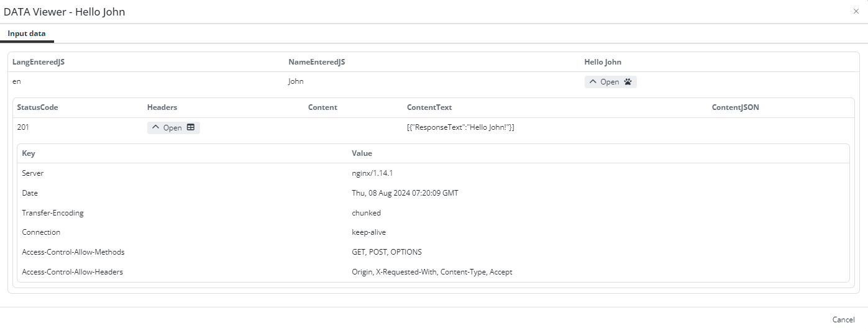This screenshot has width=868, height=331.
Task: Click the table icon in Headers Open button
Action: (191, 127)
